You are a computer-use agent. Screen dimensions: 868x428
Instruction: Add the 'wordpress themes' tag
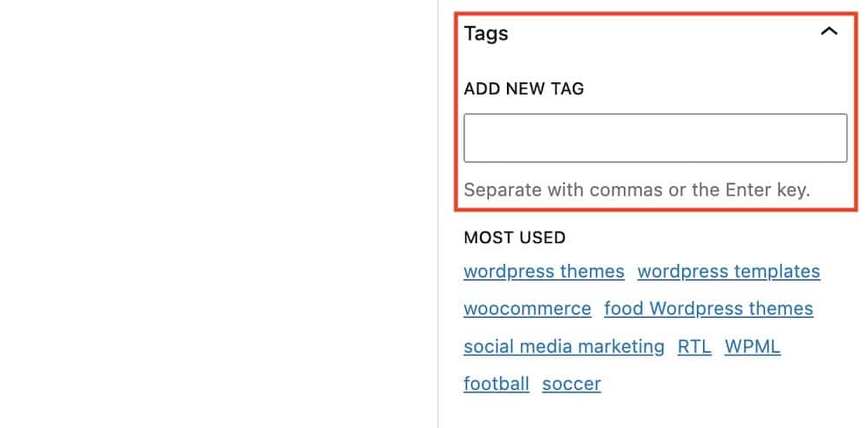tap(544, 272)
